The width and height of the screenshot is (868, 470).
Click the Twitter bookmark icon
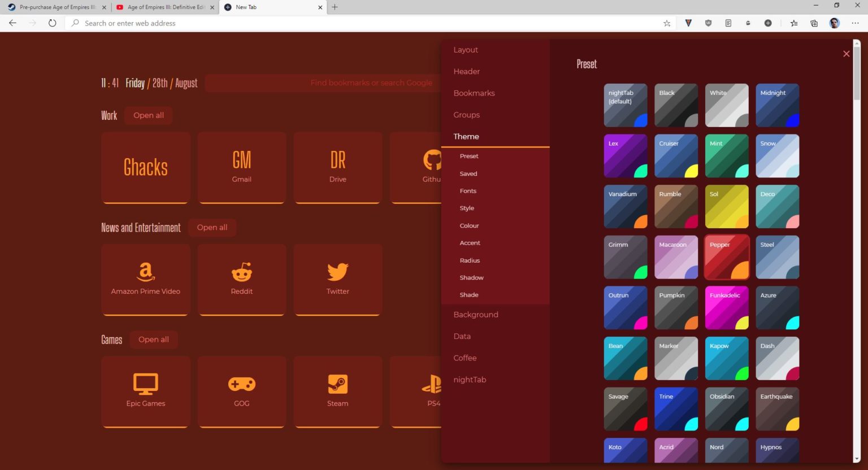(337, 271)
